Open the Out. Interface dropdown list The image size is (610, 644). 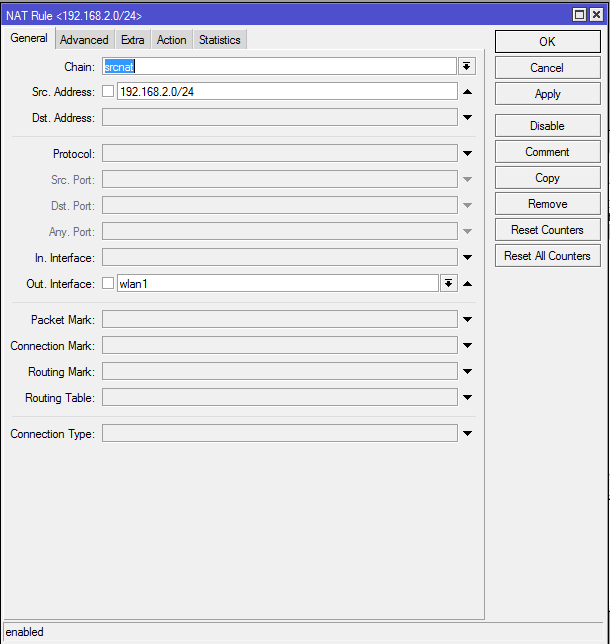click(x=449, y=283)
